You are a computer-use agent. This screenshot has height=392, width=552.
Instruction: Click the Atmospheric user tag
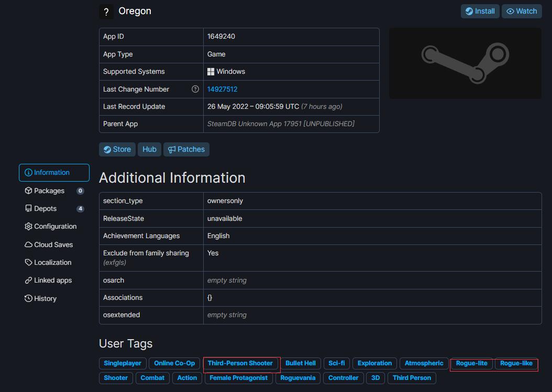(x=424, y=363)
